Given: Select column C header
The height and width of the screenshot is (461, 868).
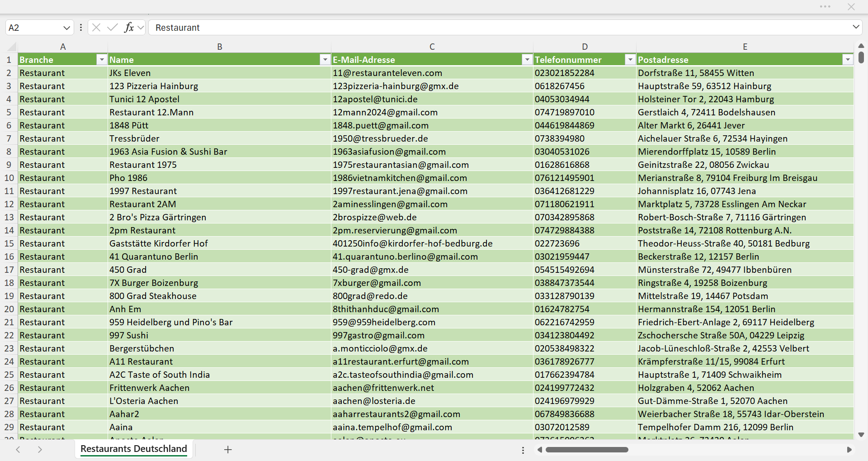Looking at the screenshot, I should (x=432, y=47).
